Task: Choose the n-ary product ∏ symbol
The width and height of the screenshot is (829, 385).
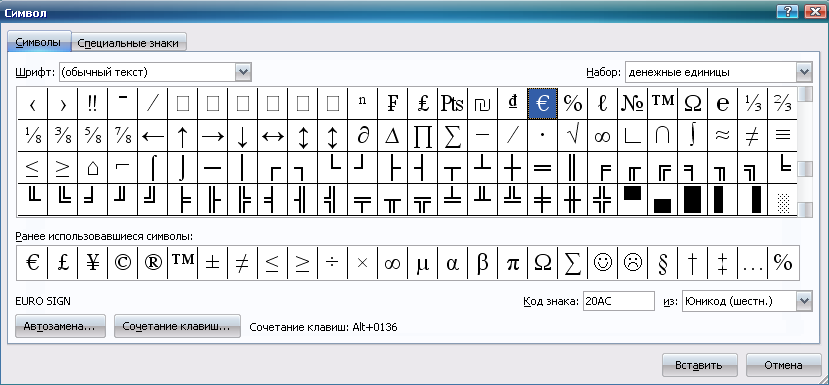Action: click(422, 136)
